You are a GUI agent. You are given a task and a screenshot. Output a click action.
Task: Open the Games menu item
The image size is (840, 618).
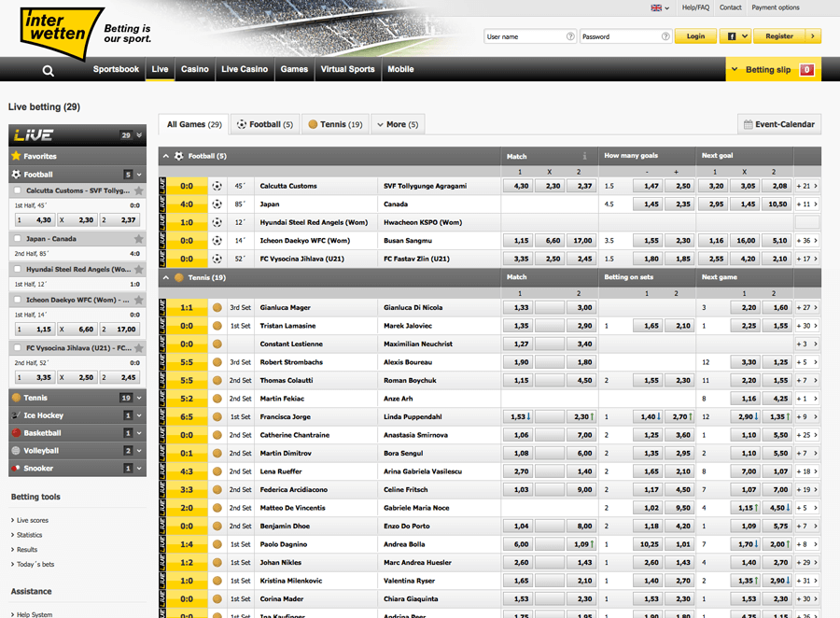[294, 69]
